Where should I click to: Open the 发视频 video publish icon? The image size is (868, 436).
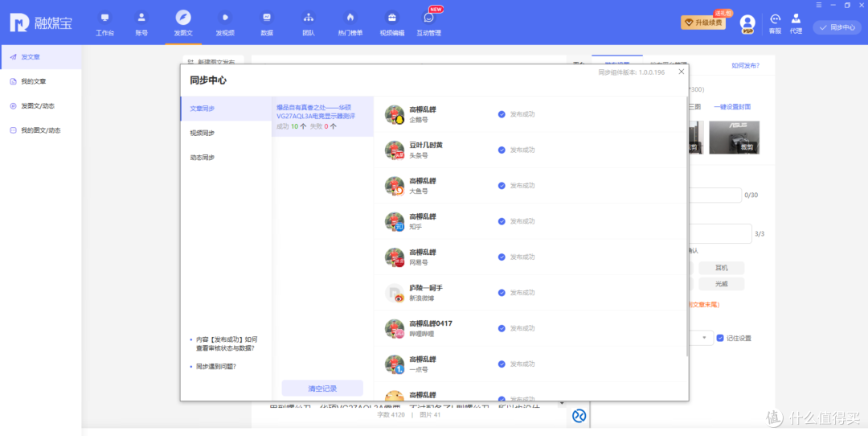click(x=225, y=18)
